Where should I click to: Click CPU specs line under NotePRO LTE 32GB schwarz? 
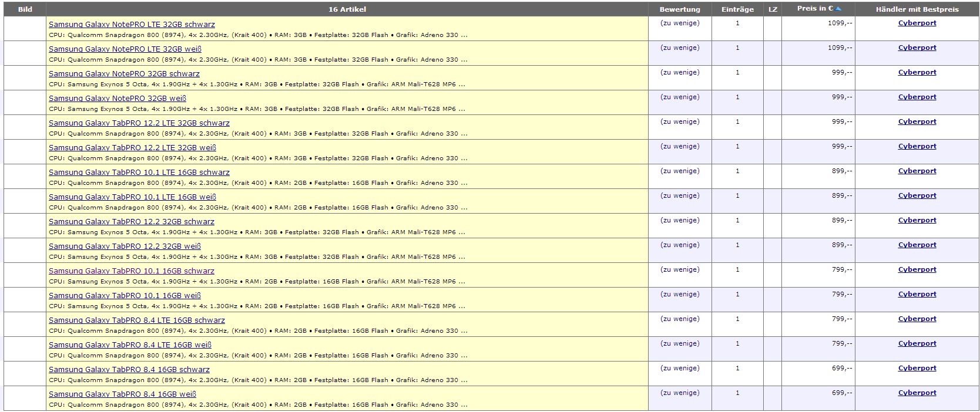click(x=258, y=35)
